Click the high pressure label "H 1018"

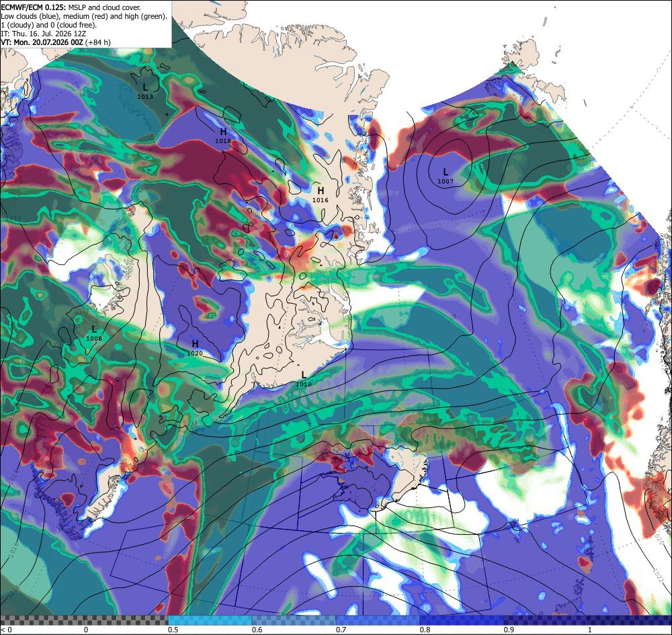(x=223, y=136)
